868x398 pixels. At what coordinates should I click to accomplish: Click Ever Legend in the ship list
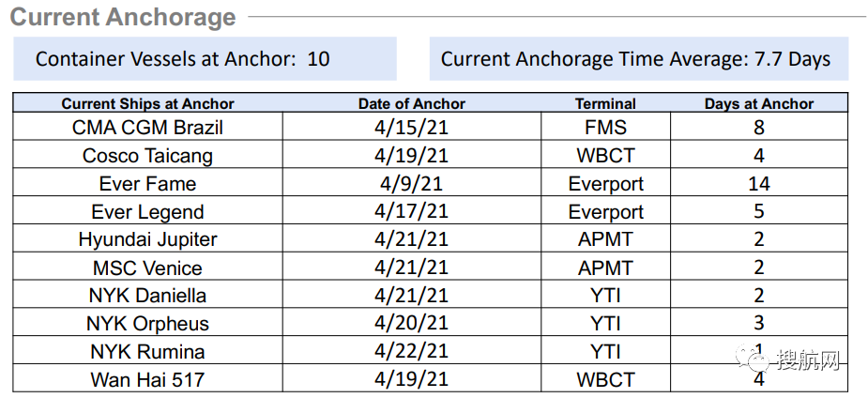pyautogui.click(x=148, y=211)
